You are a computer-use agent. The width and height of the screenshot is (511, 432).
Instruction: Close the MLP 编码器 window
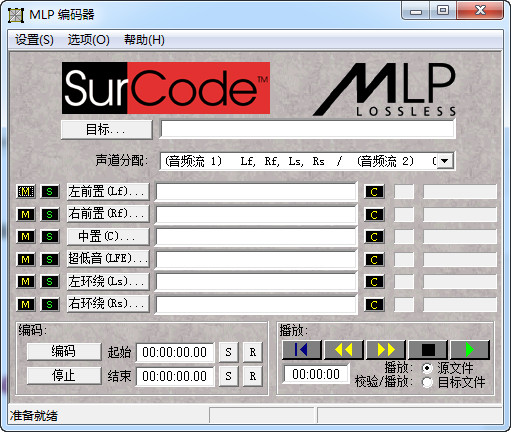(x=480, y=11)
